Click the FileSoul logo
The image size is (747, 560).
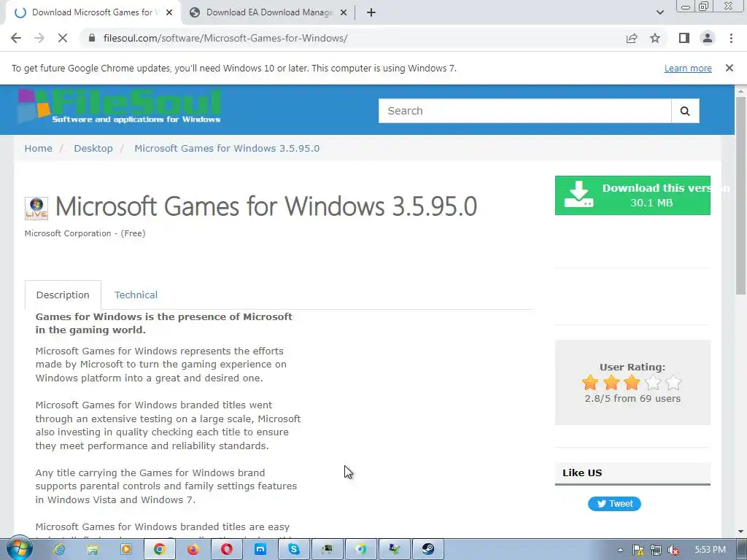coord(120,106)
